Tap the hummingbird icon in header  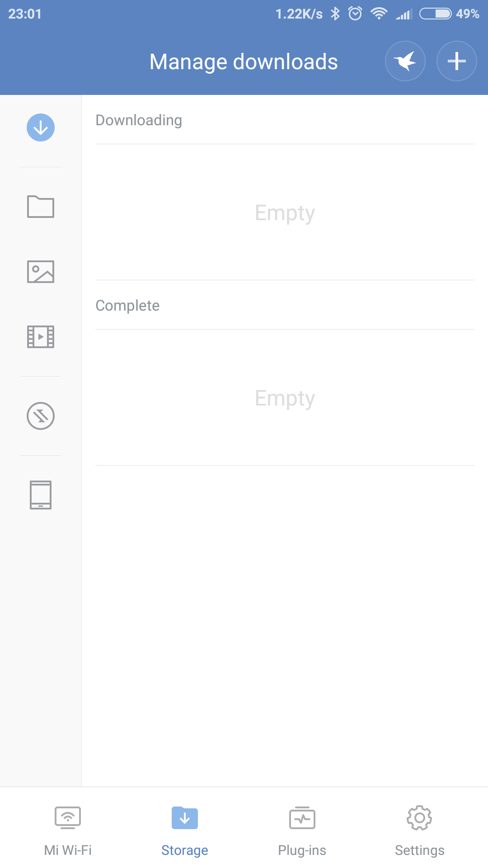point(405,61)
